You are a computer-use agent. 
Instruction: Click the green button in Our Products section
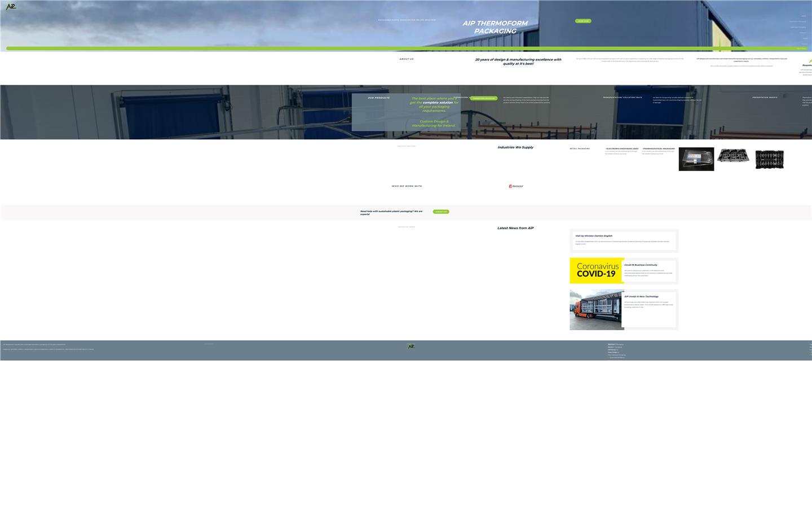click(483, 98)
